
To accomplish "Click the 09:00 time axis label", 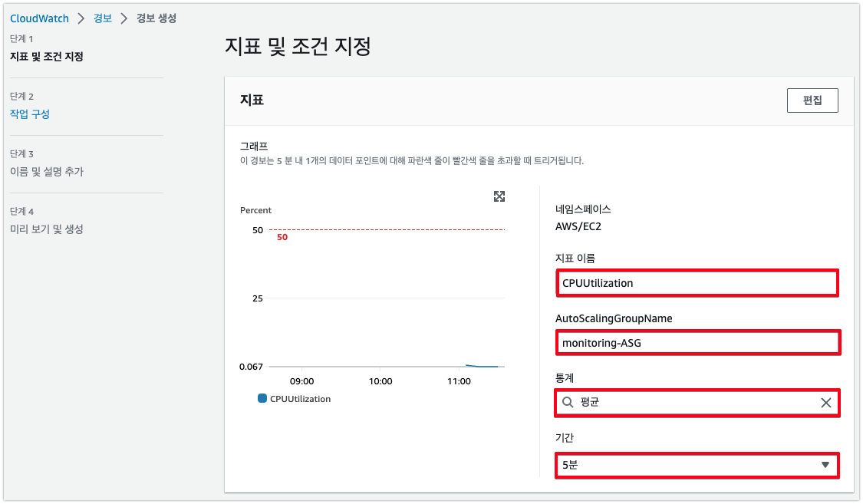I will coord(301,381).
